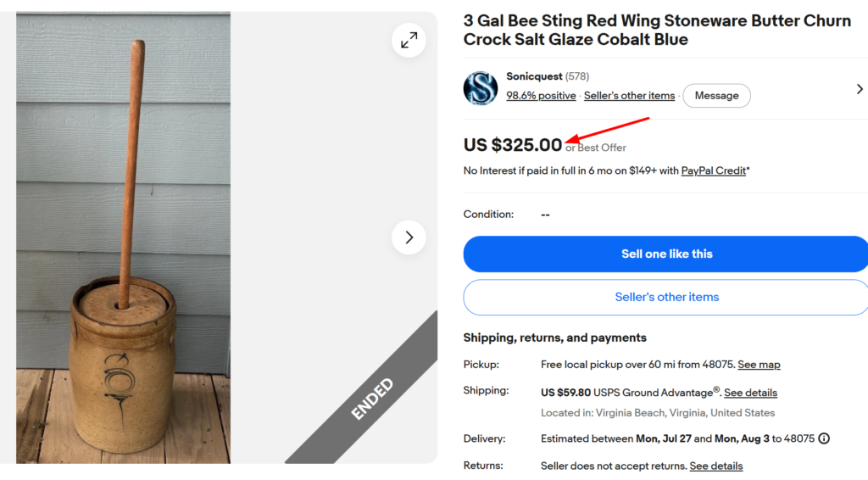Viewport: 868px width, 480px height.
Task: View returns See details link
Action: click(716, 466)
